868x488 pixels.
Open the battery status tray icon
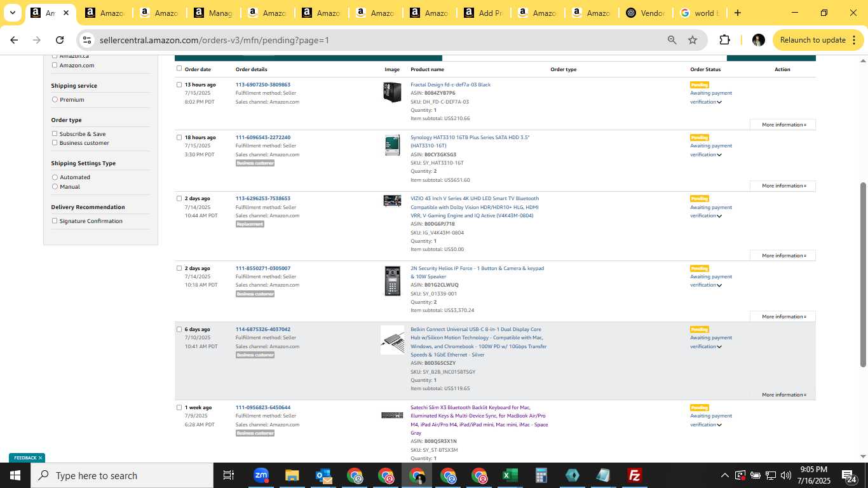pos(756,475)
